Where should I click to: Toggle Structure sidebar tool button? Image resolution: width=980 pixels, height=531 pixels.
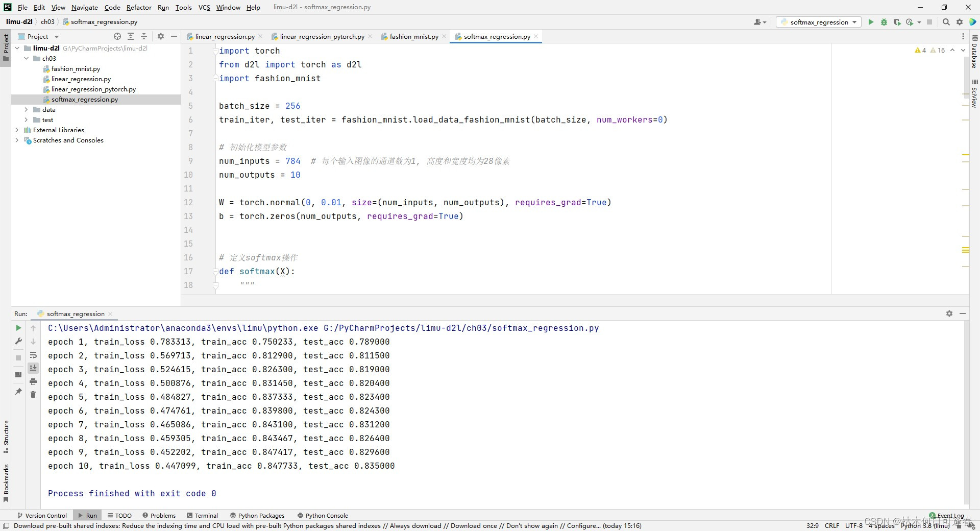(x=6, y=437)
